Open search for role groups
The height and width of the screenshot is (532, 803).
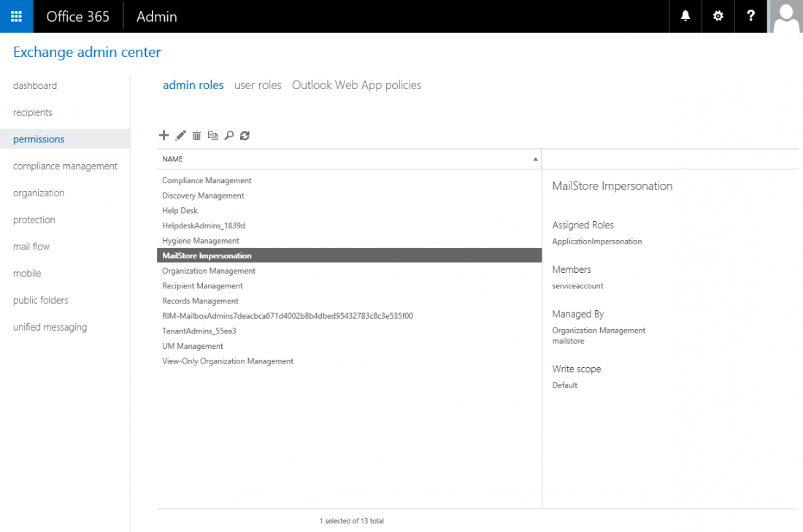(x=228, y=135)
